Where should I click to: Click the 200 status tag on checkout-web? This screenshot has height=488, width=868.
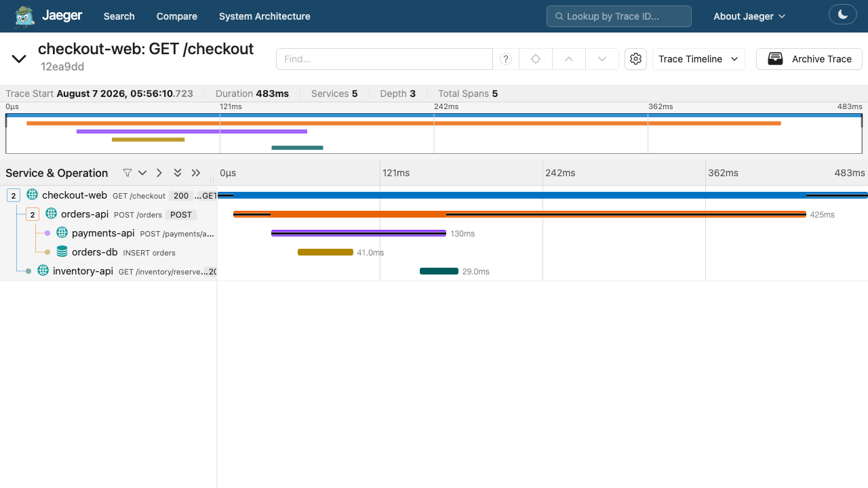tap(181, 196)
